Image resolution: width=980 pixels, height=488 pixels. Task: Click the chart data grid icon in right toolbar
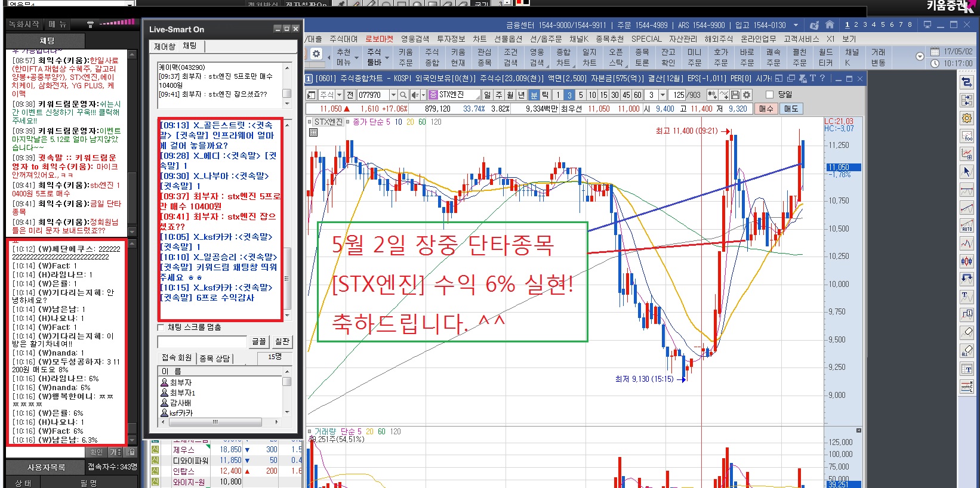tap(967, 154)
